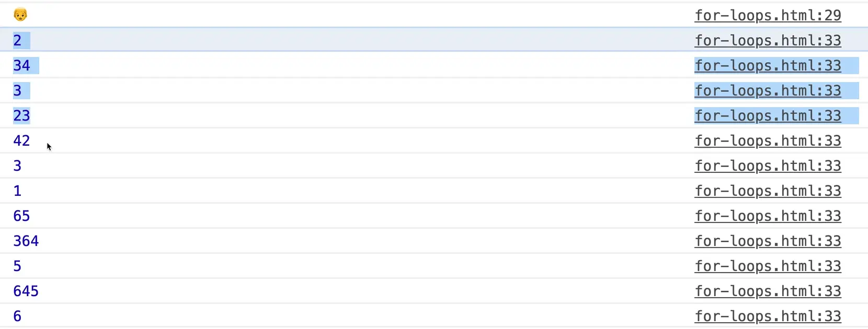The height and width of the screenshot is (329, 868).
Task: Click the highlighted number 23
Action: 21,116
